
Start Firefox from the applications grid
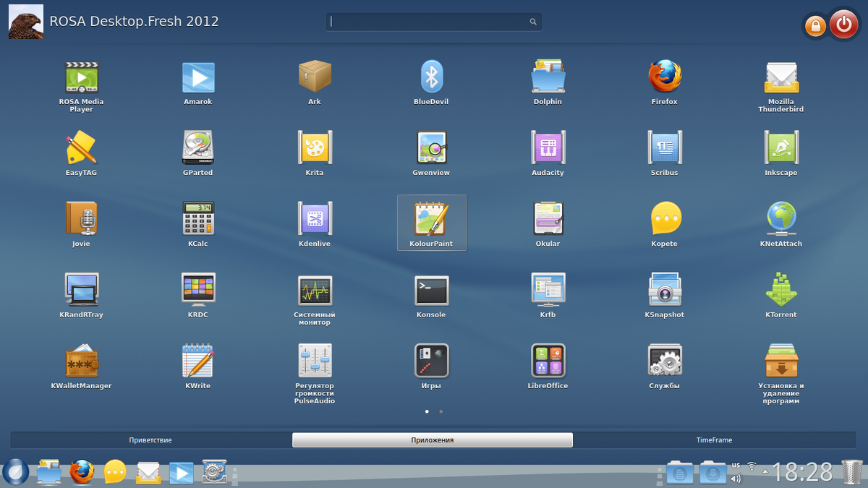[x=665, y=82]
